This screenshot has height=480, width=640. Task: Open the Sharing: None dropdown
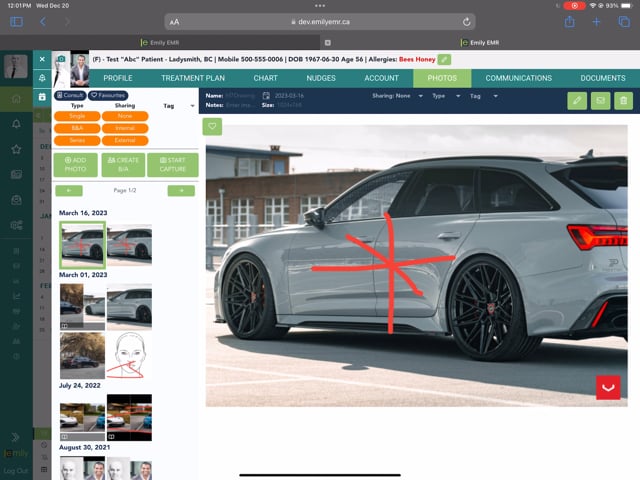click(x=397, y=96)
